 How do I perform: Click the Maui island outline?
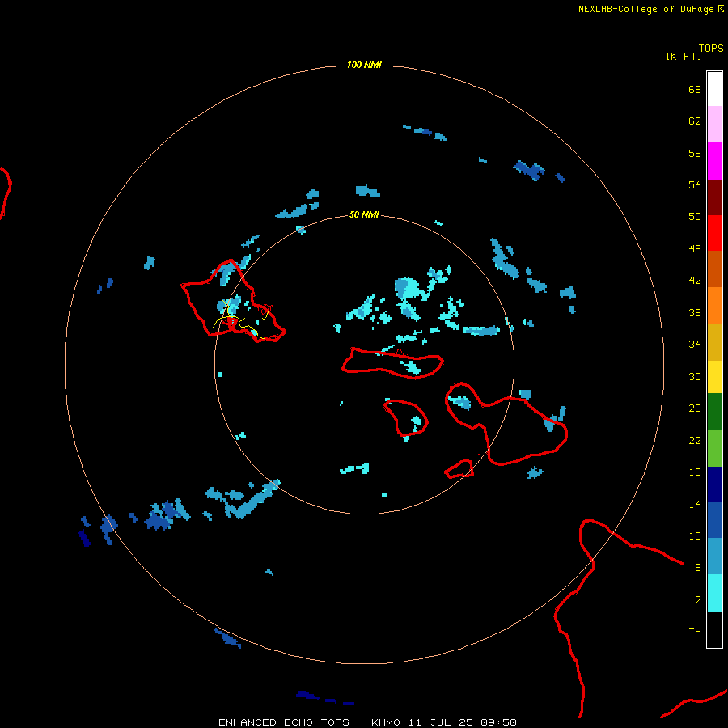(506, 423)
